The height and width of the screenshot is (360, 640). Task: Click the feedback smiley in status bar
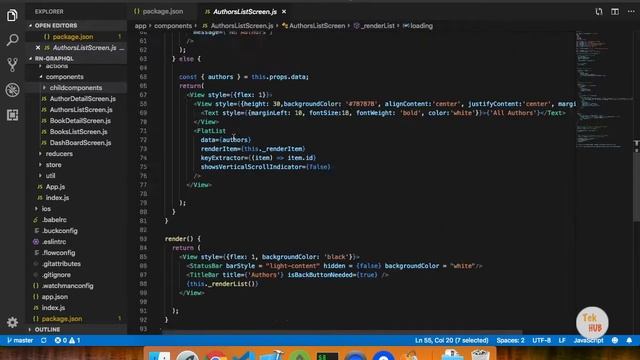coord(615,340)
